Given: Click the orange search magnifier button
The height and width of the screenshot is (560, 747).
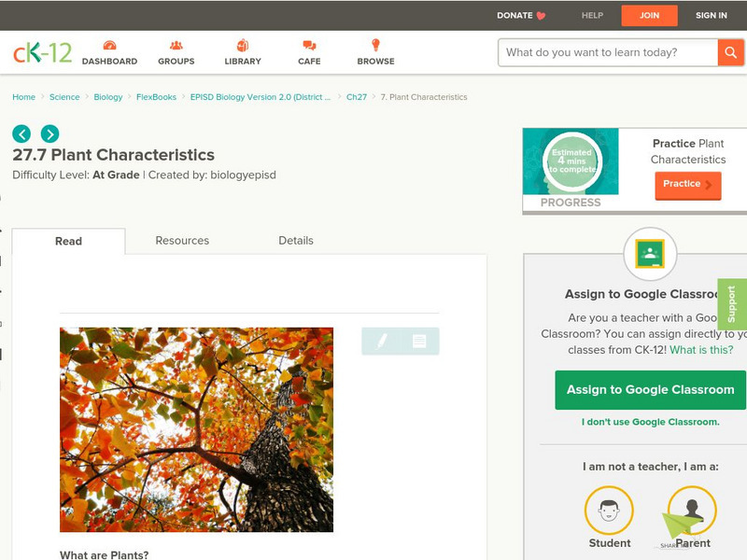Looking at the screenshot, I should [731, 52].
